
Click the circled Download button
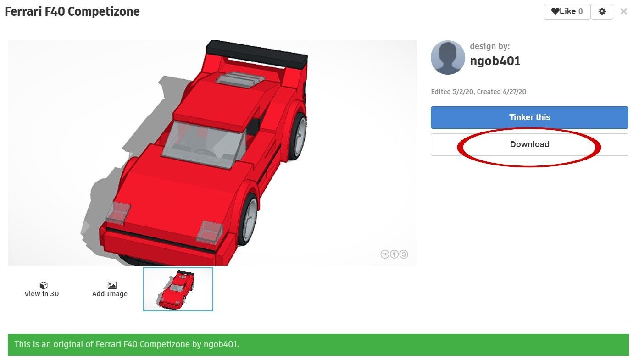[529, 144]
